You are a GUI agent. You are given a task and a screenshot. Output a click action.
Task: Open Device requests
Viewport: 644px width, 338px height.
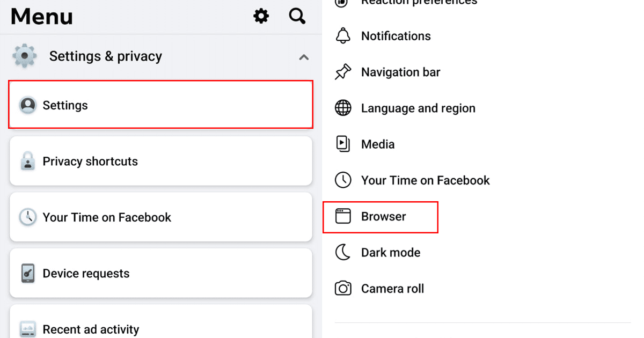160,274
